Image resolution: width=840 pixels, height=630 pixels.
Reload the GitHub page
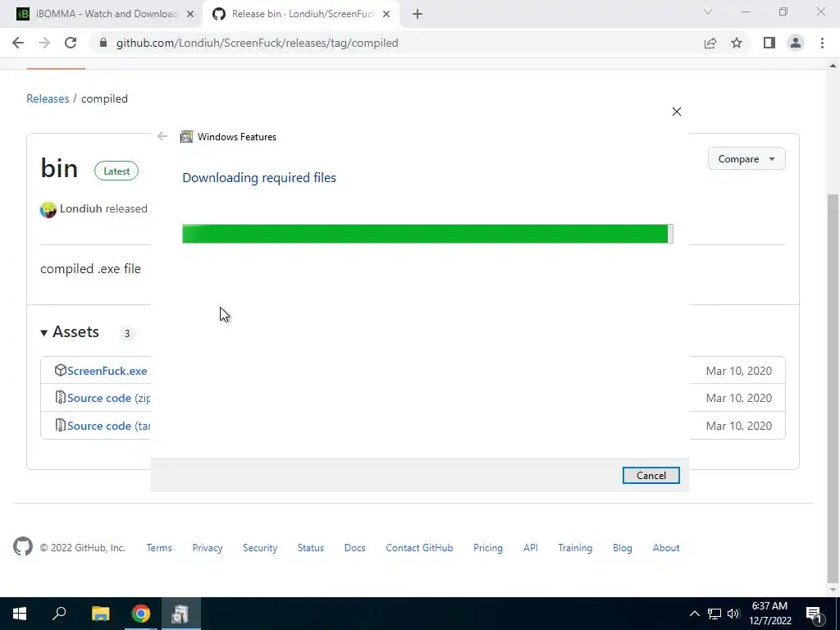71,43
